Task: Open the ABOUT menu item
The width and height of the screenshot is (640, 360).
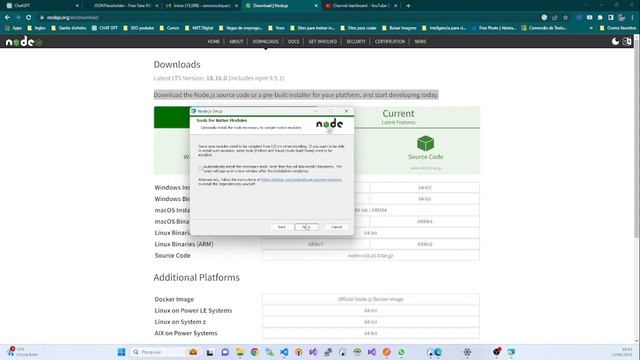Action: click(236, 42)
